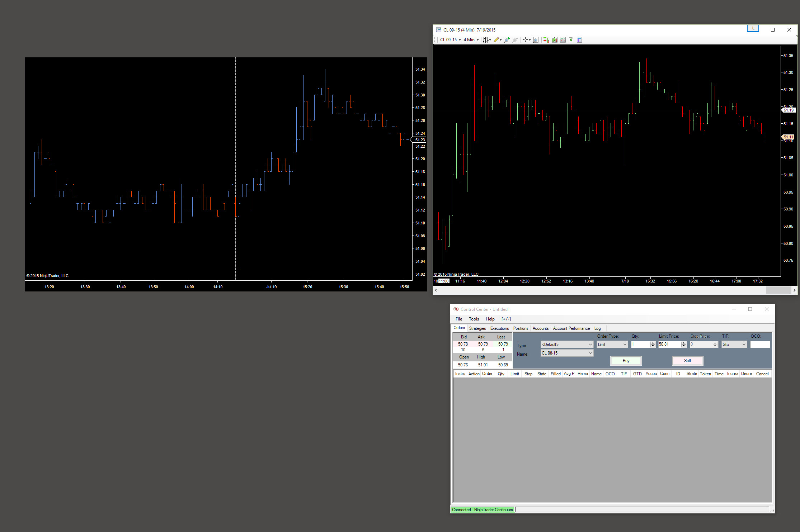Open the Tools menu

click(474, 319)
